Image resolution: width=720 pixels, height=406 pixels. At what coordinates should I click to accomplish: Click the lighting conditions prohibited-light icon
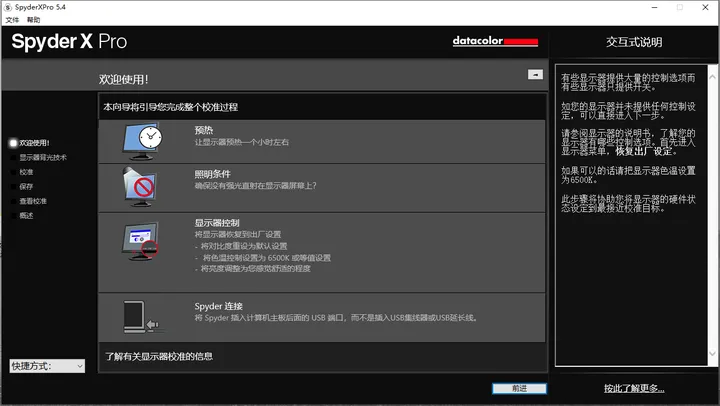pos(140,187)
